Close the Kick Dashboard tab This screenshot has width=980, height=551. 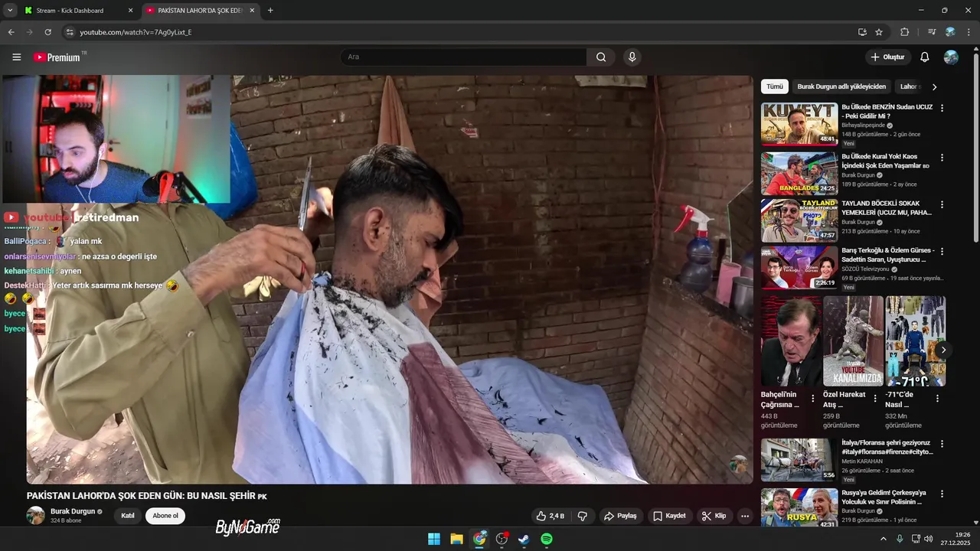pos(130,11)
